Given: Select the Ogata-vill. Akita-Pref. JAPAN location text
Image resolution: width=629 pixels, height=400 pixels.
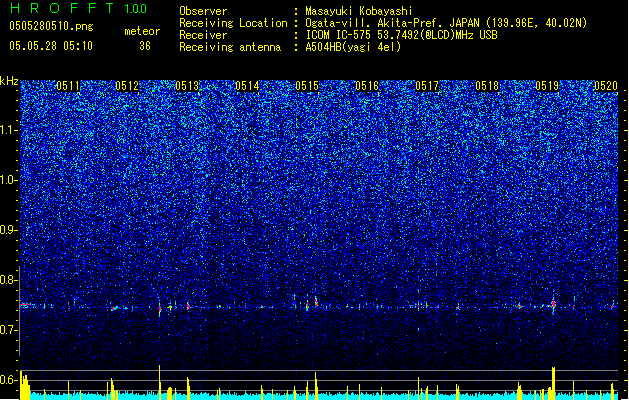Looking at the screenshot, I should (446, 23).
